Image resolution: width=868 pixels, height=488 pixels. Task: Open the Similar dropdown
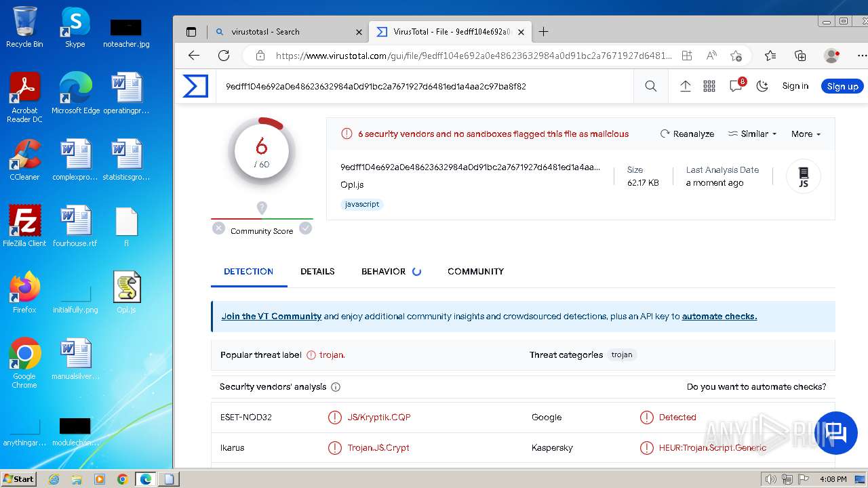(752, 134)
